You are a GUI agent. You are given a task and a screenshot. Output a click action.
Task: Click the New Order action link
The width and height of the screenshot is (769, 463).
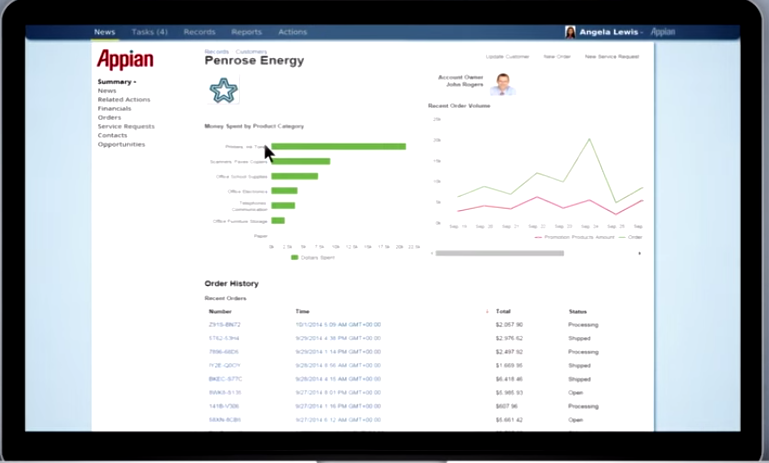click(557, 57)
